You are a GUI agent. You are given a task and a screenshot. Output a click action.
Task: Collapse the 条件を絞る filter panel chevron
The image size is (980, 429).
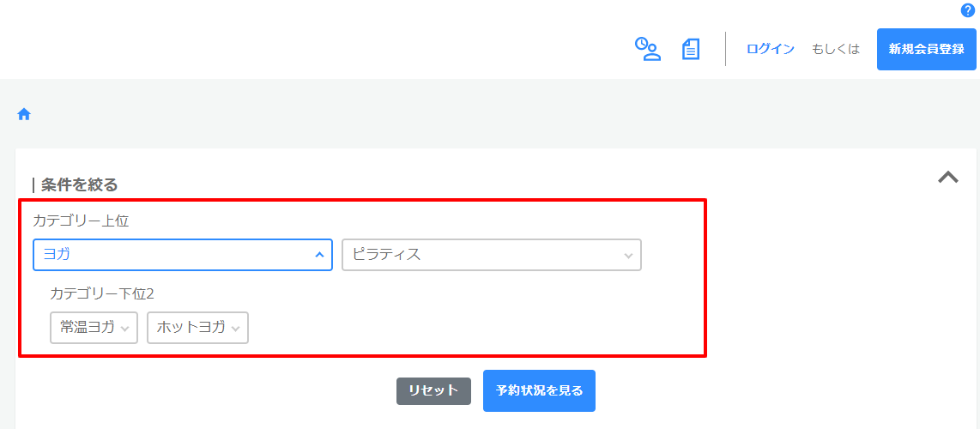click(x=947, y=178)
